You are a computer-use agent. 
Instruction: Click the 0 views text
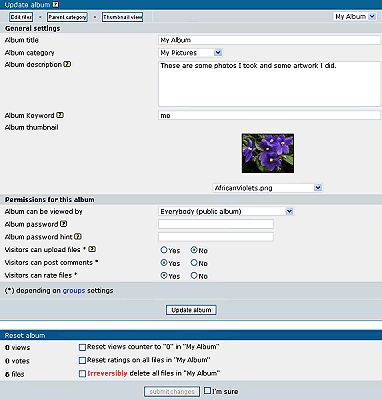point(18,348)
